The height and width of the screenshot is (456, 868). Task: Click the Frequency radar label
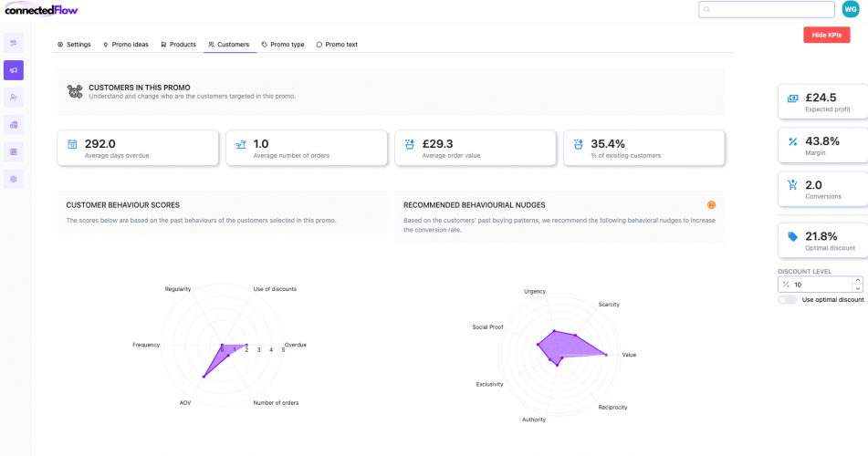tap(146, 345)
